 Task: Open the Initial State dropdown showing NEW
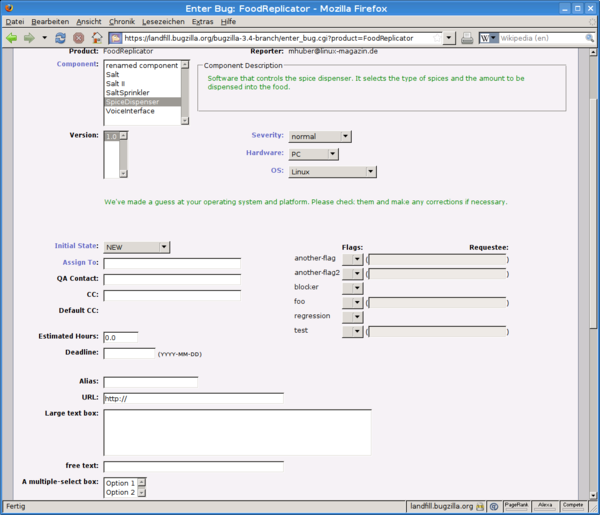(137, 247)
